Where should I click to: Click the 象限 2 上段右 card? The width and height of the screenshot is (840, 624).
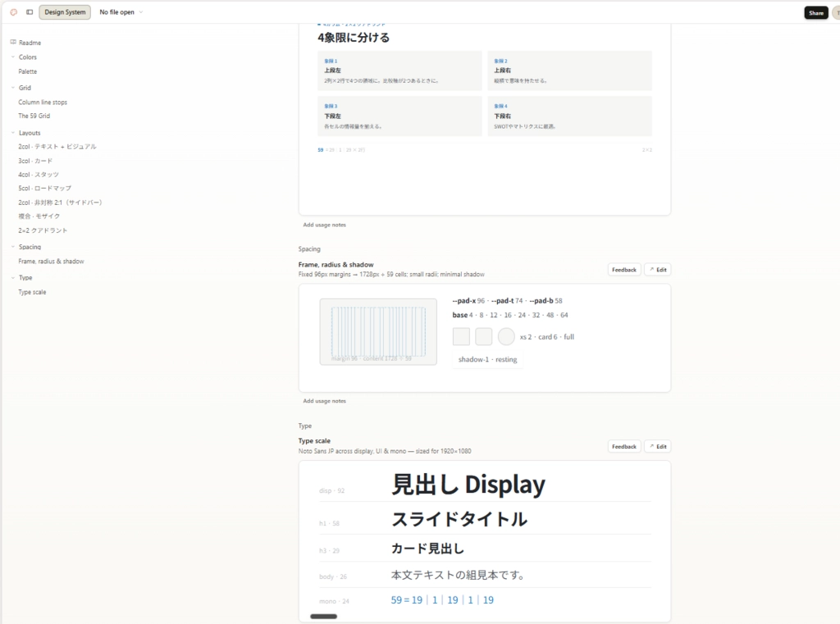(x=569, y=71)
